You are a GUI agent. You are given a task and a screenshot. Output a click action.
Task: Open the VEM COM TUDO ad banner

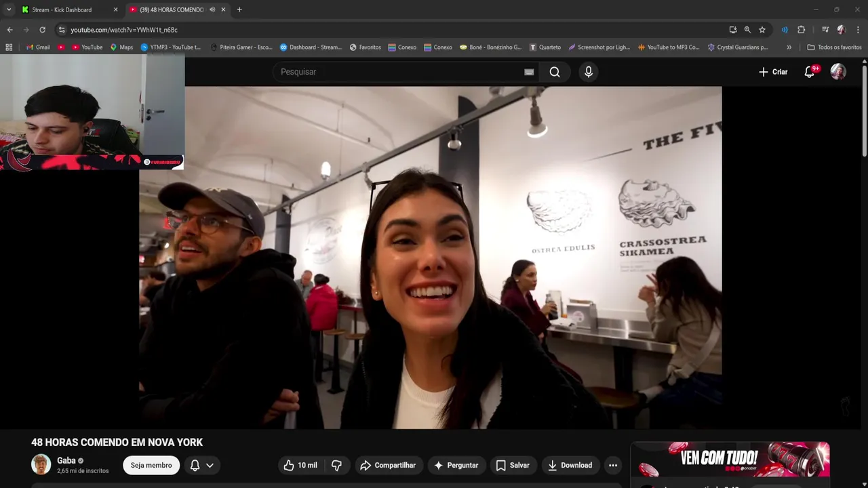[x=730, y=461]
